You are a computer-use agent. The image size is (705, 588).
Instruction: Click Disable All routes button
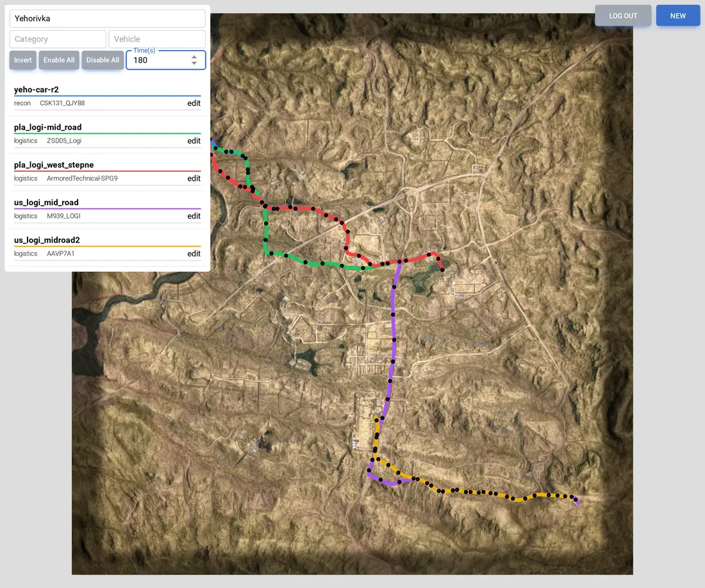(103, 60)
